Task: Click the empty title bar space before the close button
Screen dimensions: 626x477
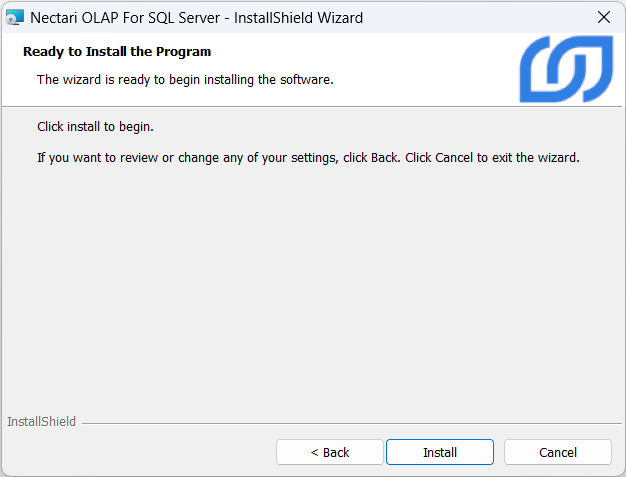Action: pyautogui.click(x=480, y=17)
